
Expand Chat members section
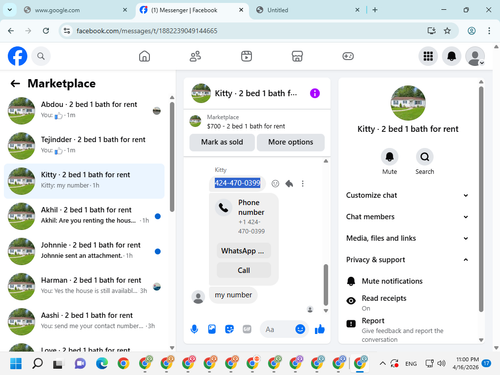point(407,217)
